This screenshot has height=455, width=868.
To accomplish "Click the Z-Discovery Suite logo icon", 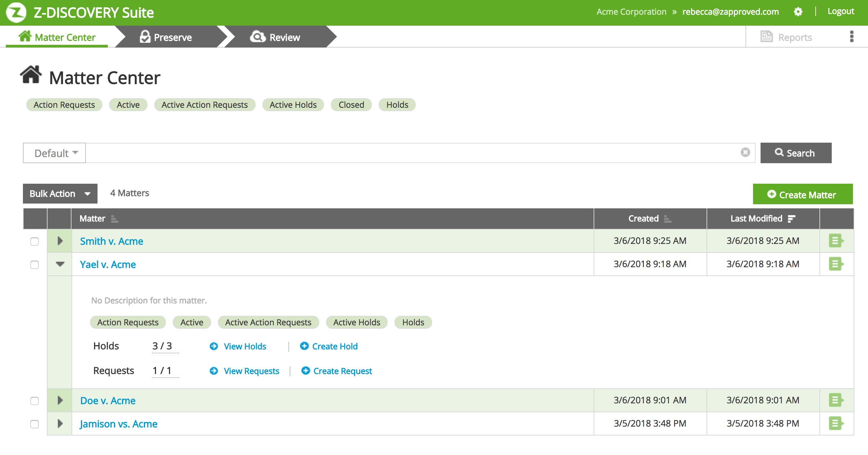I will click(x=16, y=12).
